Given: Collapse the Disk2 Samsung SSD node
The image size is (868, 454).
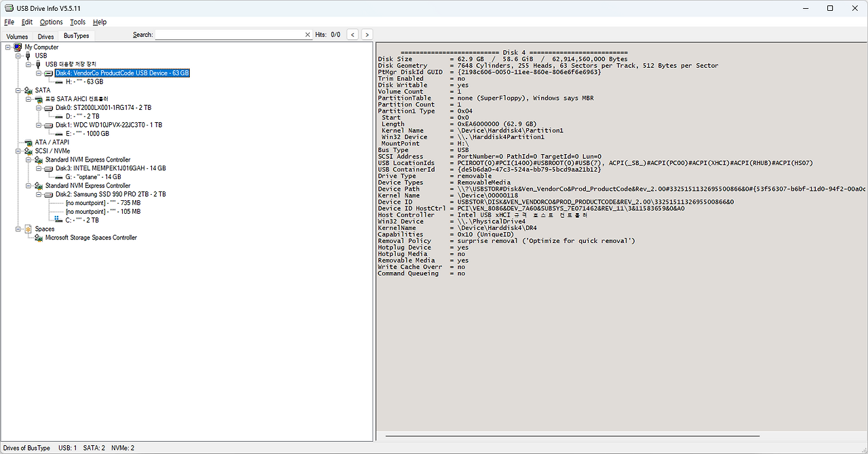Looking at the screenshot, I should point(39,194).
